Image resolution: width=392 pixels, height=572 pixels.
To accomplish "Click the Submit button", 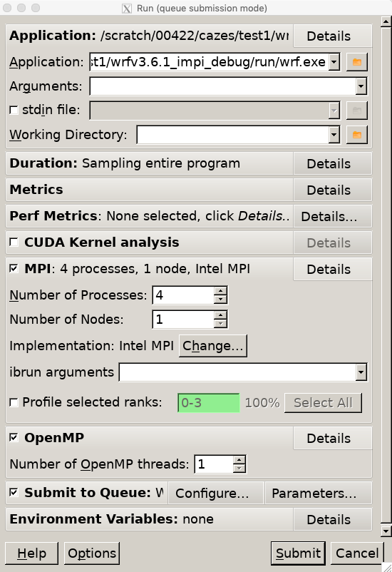I will coord(298,553).
